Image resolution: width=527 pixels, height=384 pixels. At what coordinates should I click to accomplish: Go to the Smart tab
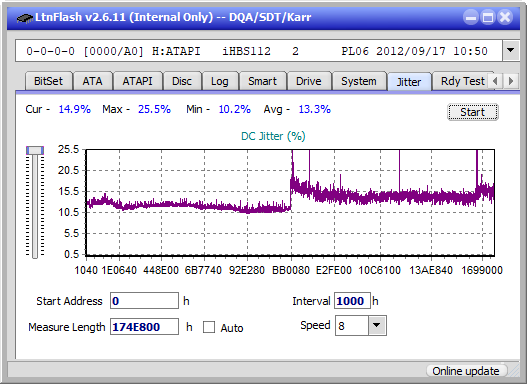click(262, 81)
